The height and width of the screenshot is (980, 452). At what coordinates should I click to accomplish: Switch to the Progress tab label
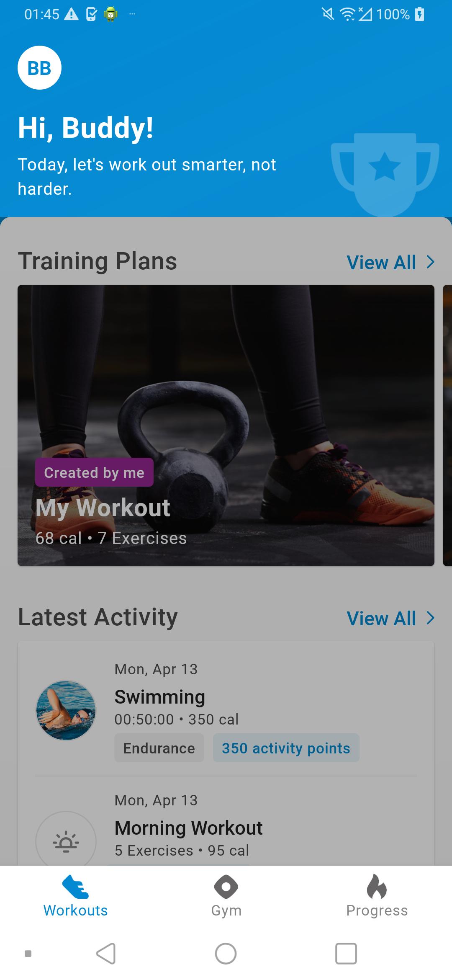[377, 910]
